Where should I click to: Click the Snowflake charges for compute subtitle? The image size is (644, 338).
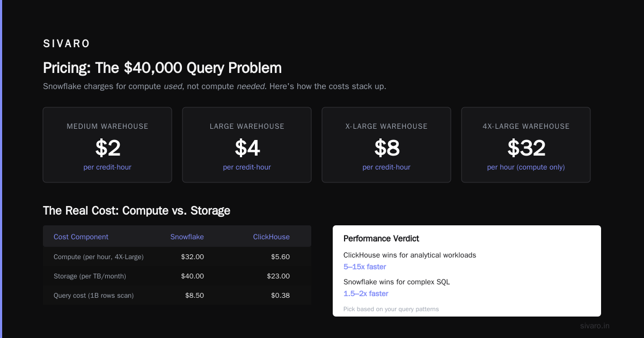coord(215,86)
